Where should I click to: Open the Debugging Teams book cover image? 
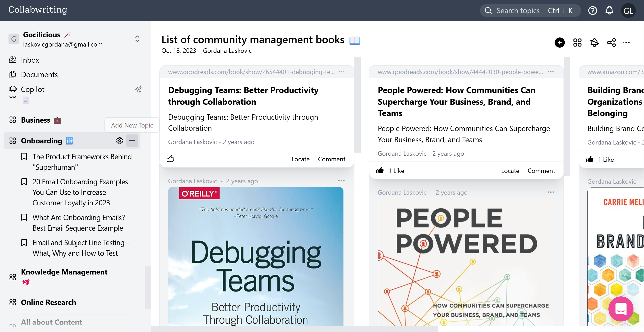click(x=256, y=256)
